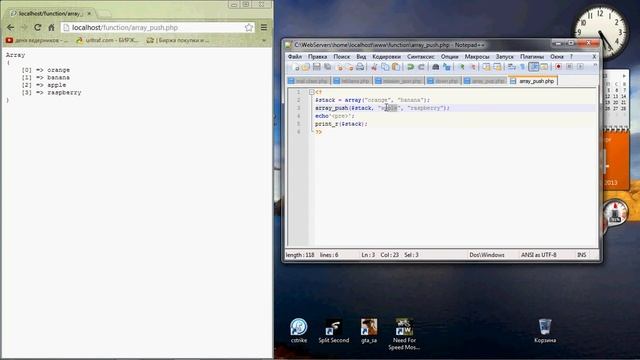Toggle word wrap toolbar icon
This screenshot has height=360, width=640.
[511, 67]
